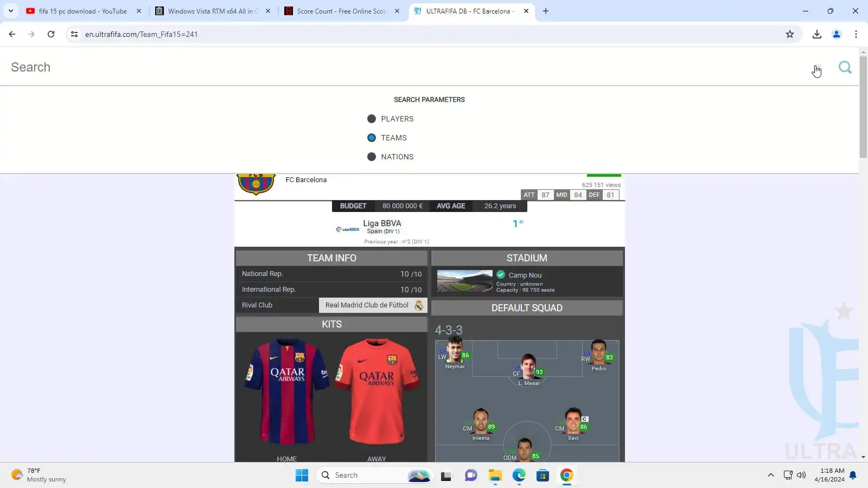Screen dimensions: 868x488
Task: Click the 80 000 000 € budget value
Action: pyautogui.click(x=402, y=206)
